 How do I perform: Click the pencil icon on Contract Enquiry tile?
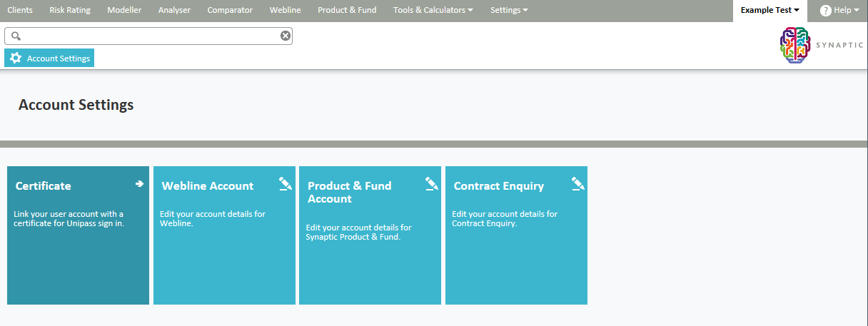point(577,184)
